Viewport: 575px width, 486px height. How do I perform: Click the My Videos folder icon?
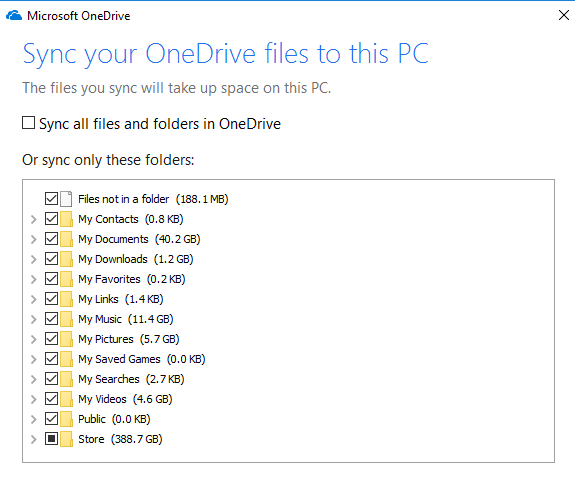tap(66, 399)
